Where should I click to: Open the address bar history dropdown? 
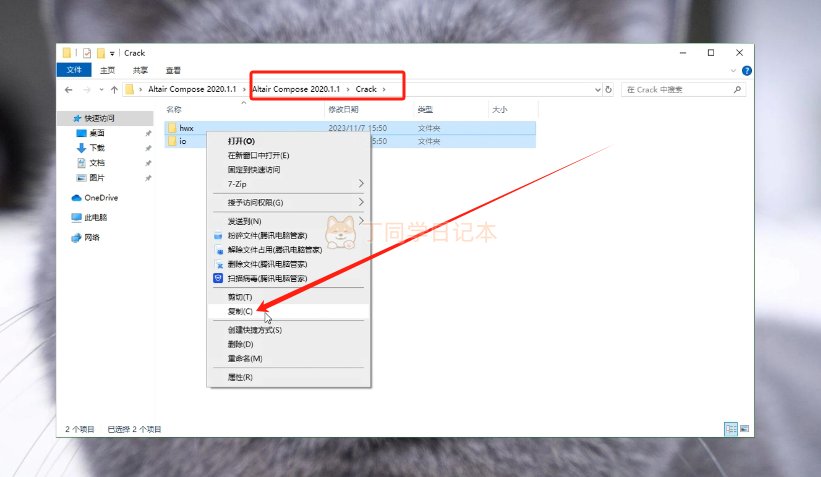pos(598,90)
